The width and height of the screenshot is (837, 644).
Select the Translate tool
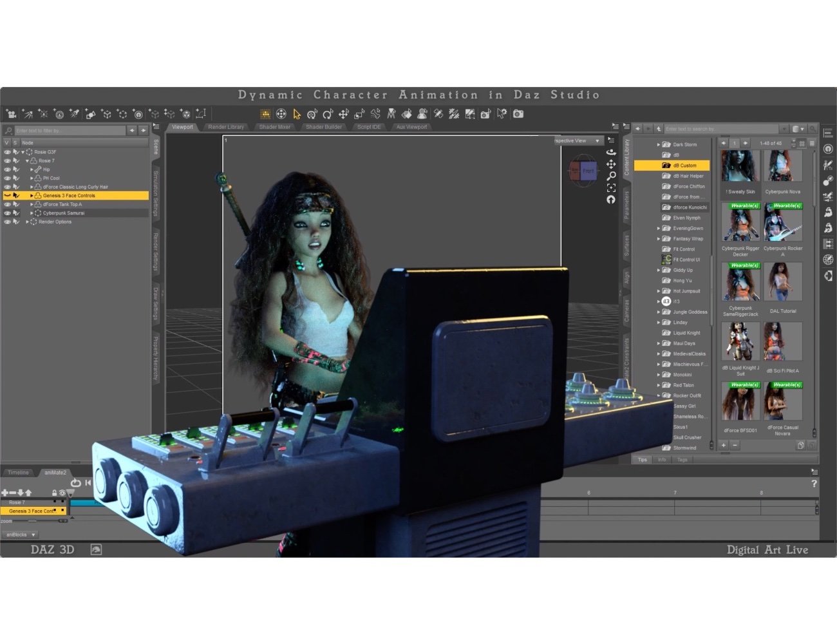point(343,114)
